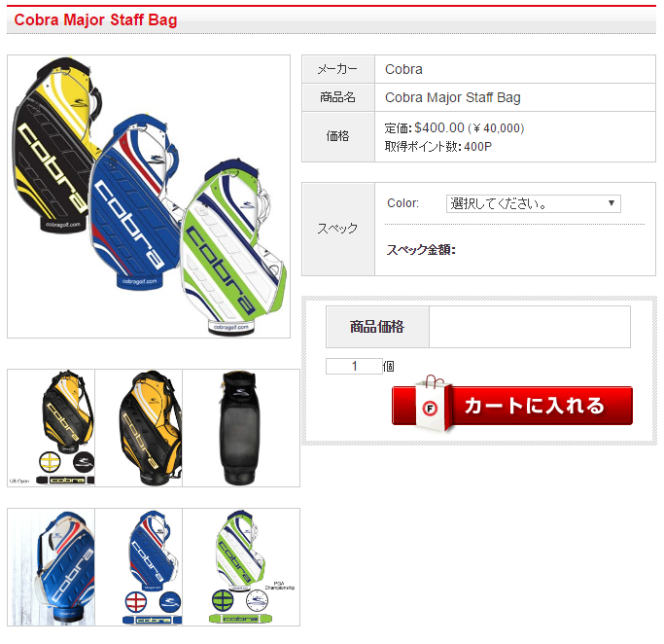Select the blue bag photo thumbnail
Viewport: 664px width, 644px height.
[52, 567]
